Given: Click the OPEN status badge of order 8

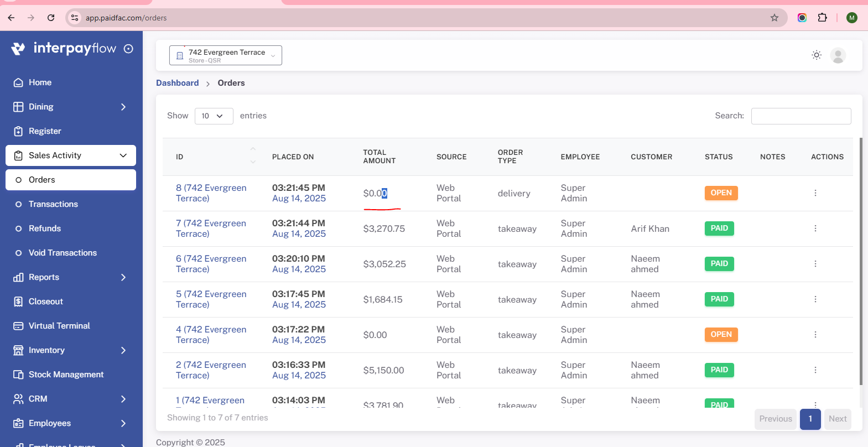Looking at the screenshot, I should (721, 193).
